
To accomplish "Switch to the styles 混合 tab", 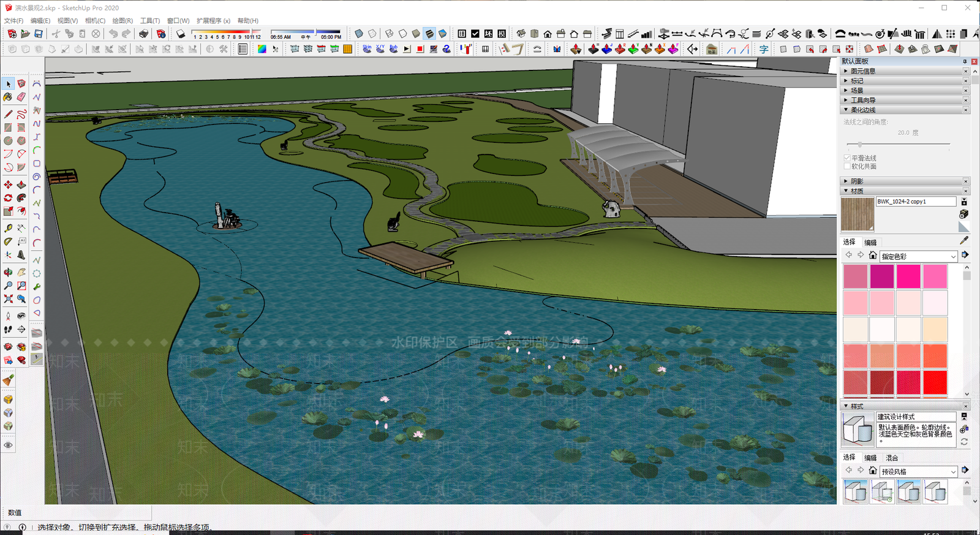I will click(x=892, y=458).
